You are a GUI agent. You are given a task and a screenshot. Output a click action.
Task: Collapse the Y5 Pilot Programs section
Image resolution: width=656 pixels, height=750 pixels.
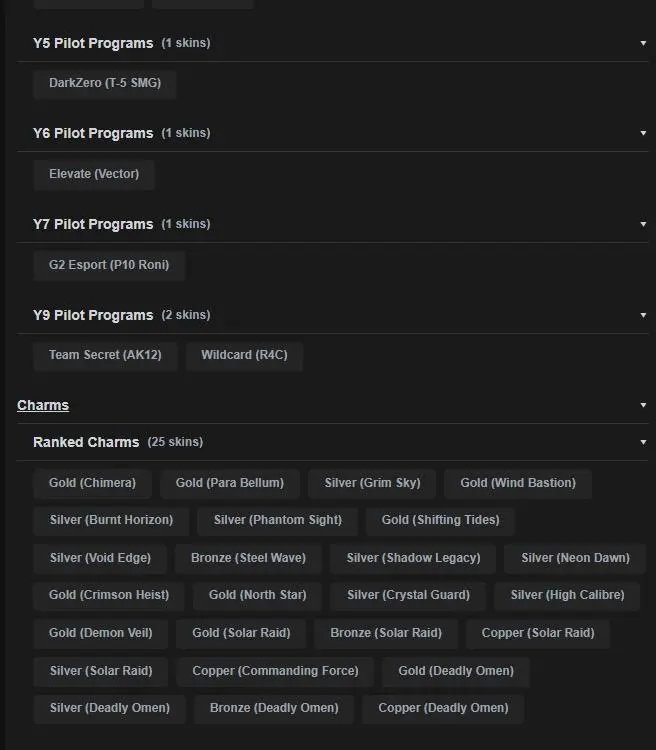point(643,43)
